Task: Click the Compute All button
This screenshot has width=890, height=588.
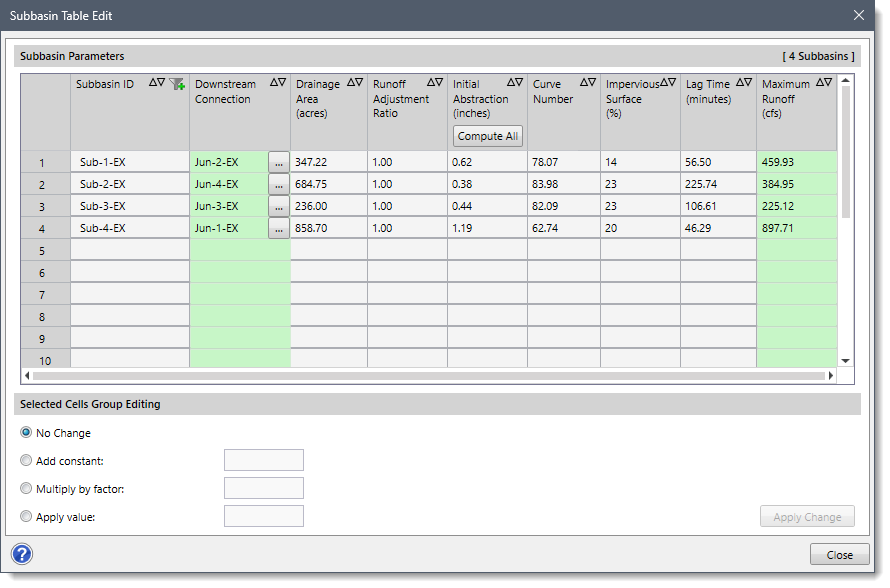Action: click(x=487, y=135)
